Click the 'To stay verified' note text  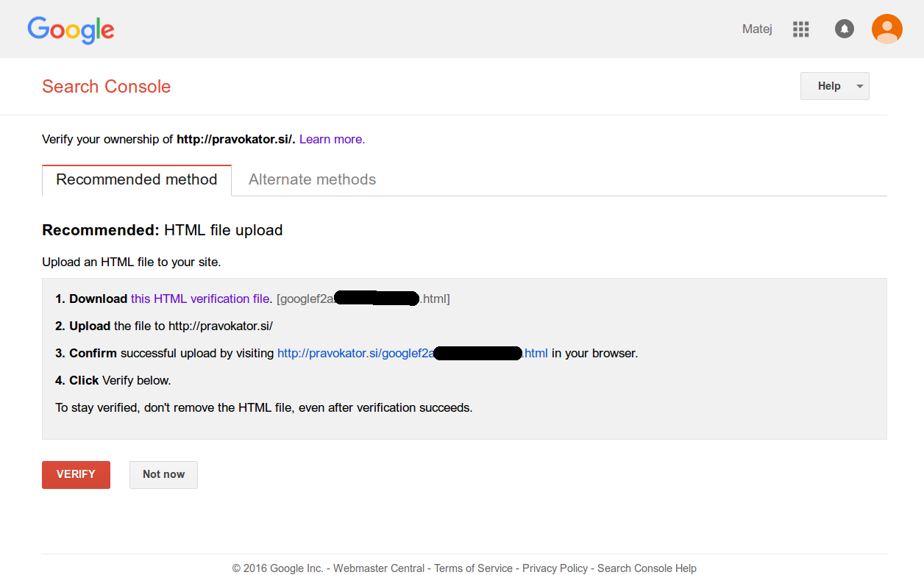tap(264, 407)
